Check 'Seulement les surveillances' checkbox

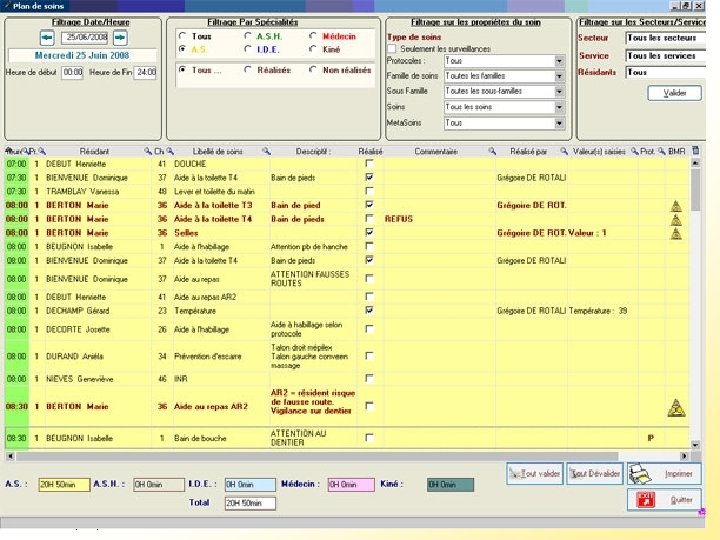pyautogui.click(x=393, y=48)
